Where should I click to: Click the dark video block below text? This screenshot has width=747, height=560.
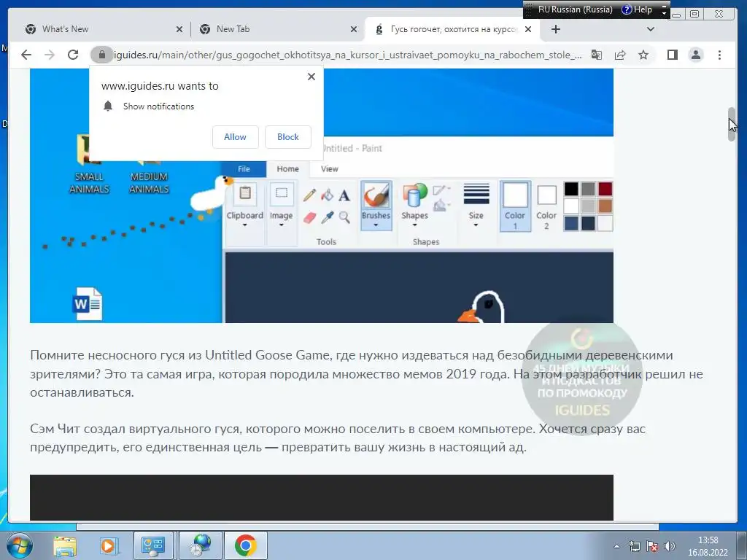(322, 497)
